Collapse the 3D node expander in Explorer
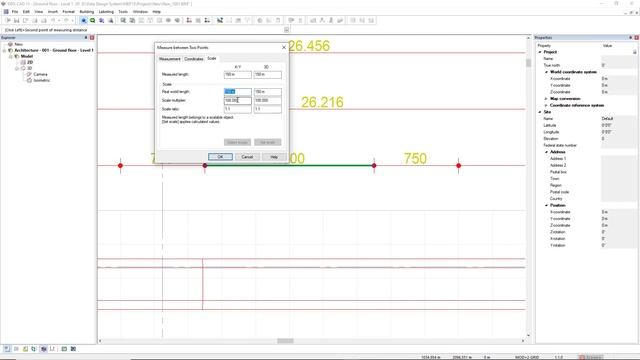This screenshot has height=360, width=640. pos(17,69)
